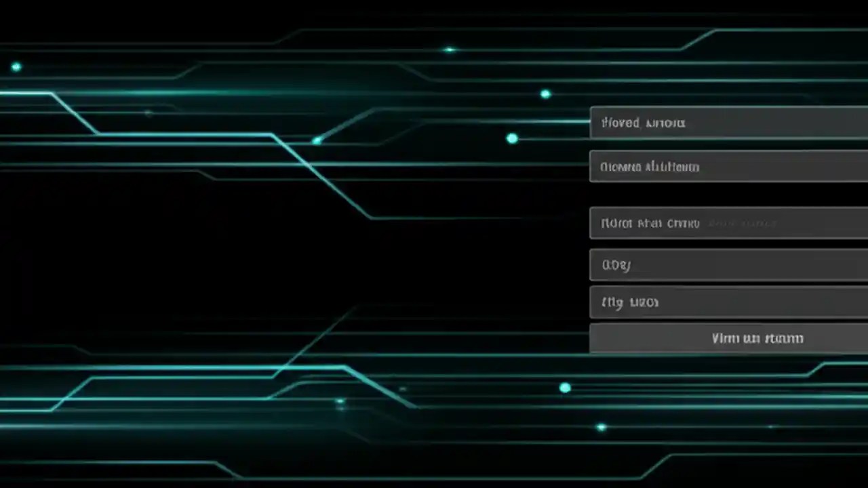Click the fourth grey bar in the menu stack
Screen dimensions: 868x488
tap(726, 264)
